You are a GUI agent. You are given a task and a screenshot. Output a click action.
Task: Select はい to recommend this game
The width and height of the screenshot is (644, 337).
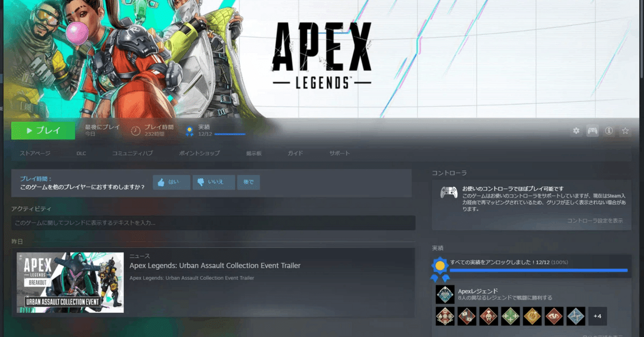(171, 183)
